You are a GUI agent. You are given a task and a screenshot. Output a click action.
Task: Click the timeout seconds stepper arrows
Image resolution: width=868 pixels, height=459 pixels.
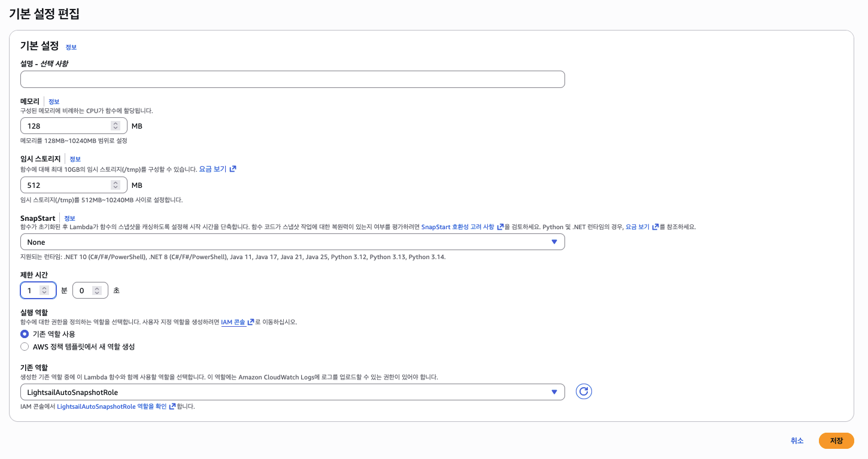point(96,290)
